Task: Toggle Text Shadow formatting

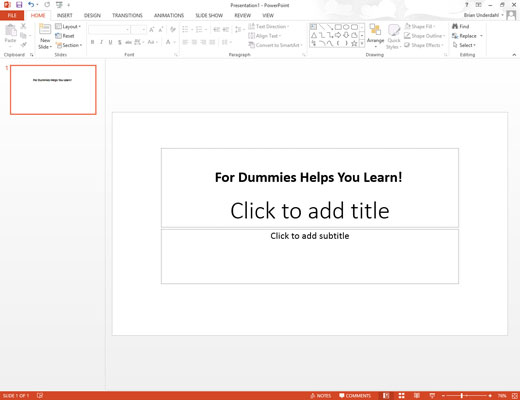Action: pos(119,42)
